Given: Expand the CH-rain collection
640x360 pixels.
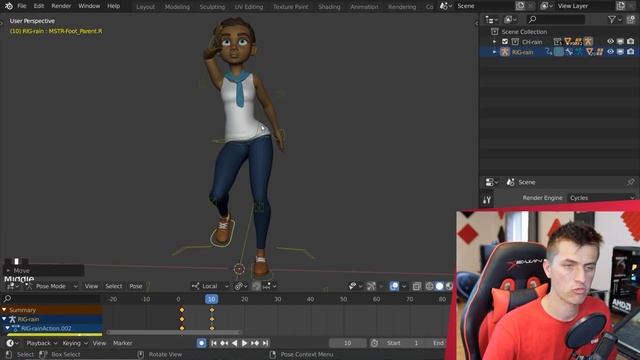Looking at the screenshot, I should click(x=494, y=42).
